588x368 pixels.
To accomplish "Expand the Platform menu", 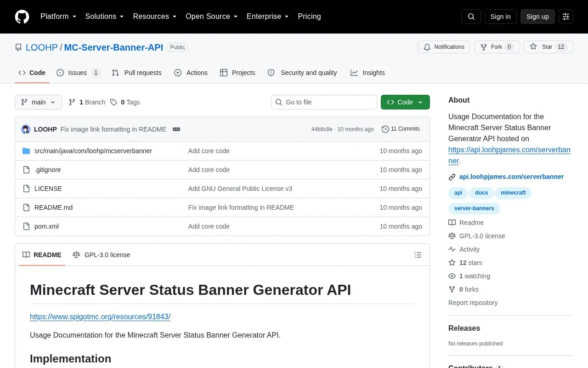I will tap(58, 17).
